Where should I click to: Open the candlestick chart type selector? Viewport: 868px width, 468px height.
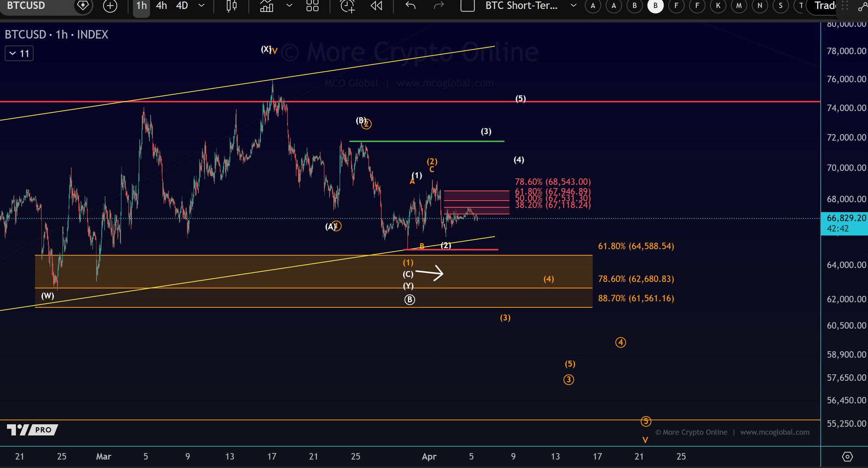point(232,6)
